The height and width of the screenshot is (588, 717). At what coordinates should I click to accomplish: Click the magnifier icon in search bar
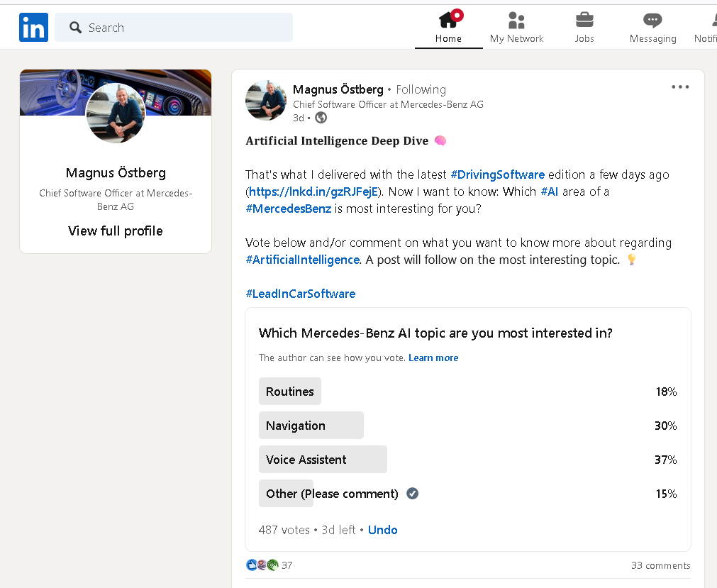point(75,28)
